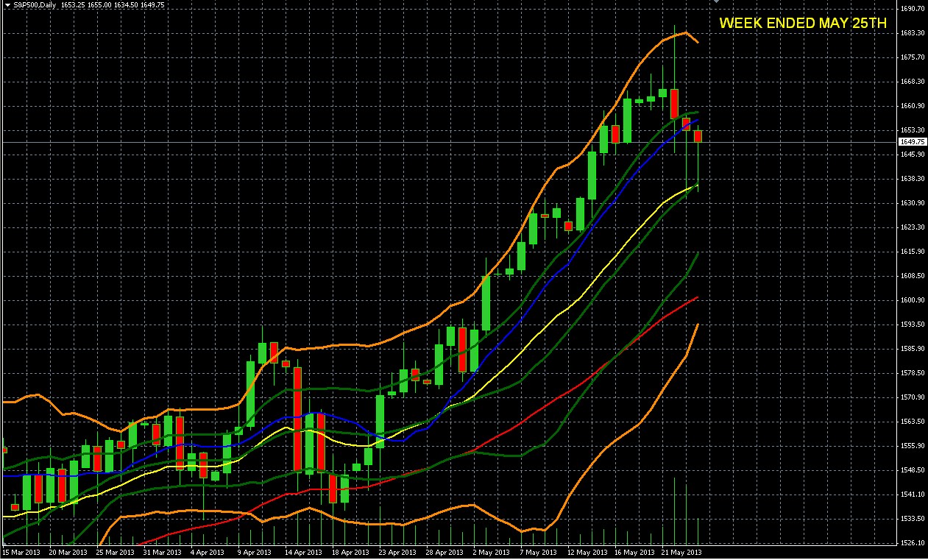Select the WEEK ENDED MAY 25TH text label
This screenshot has width=928, height=560.
tap(803, 24)
